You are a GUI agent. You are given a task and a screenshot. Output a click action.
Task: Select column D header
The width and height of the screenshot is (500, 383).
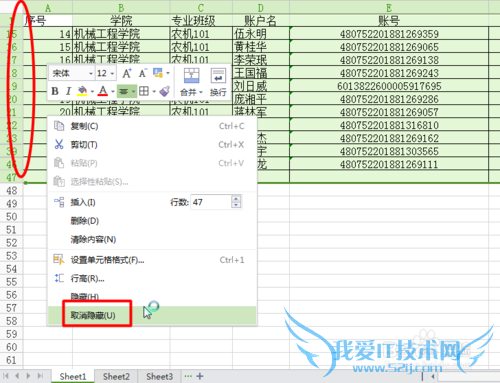[261, 7]
